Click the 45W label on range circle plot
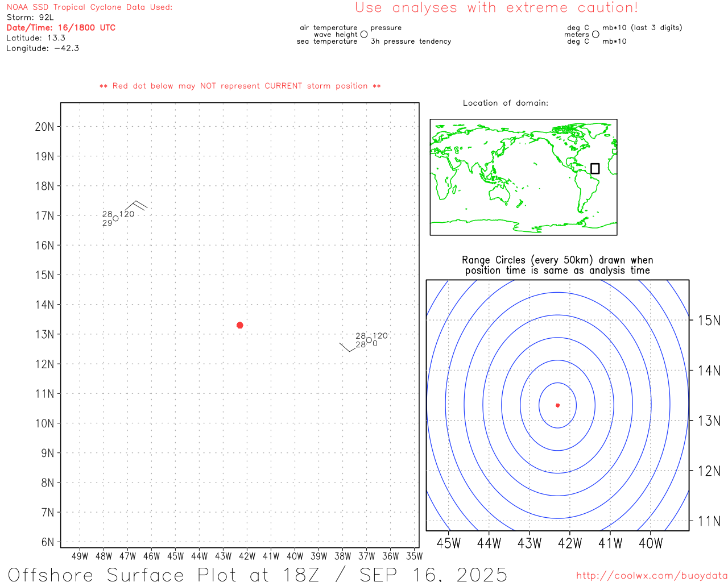This screenshot has height=582, width=728. [x=448, y=543]
